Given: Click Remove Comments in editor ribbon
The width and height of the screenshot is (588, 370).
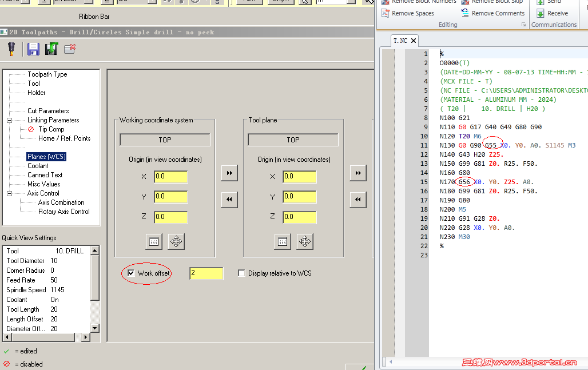Looking at the screenshot, I should (493, 13).
